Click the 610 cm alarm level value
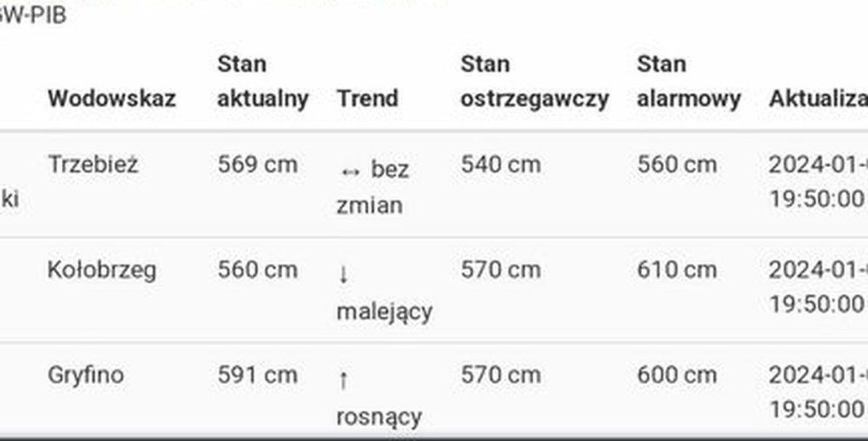Image resolution: width=868 pixels, height=441 pixels. 676,270
